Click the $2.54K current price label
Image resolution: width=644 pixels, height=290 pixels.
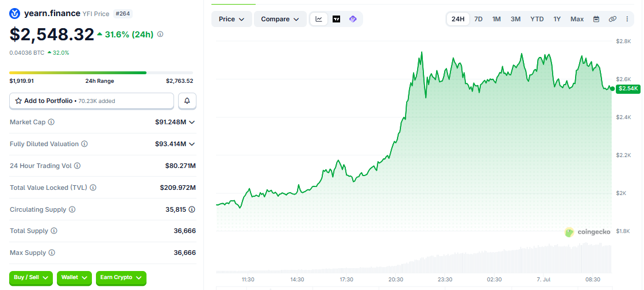pos(628,89)
